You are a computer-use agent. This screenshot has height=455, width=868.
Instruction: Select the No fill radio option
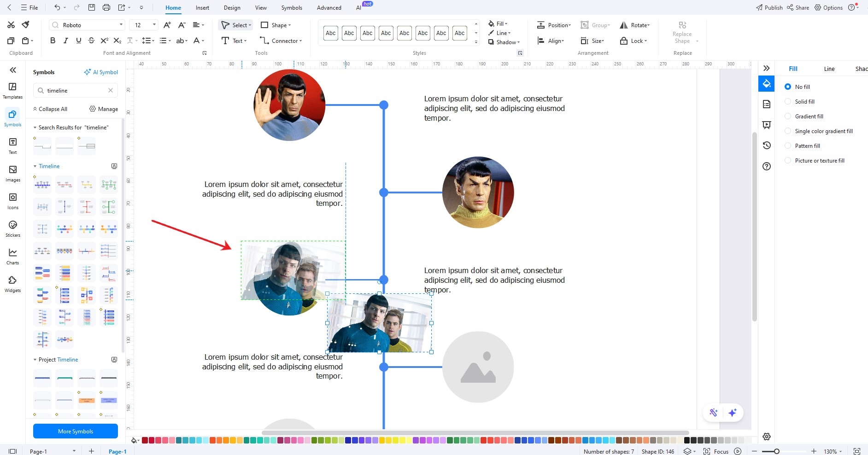coord(788,87)
